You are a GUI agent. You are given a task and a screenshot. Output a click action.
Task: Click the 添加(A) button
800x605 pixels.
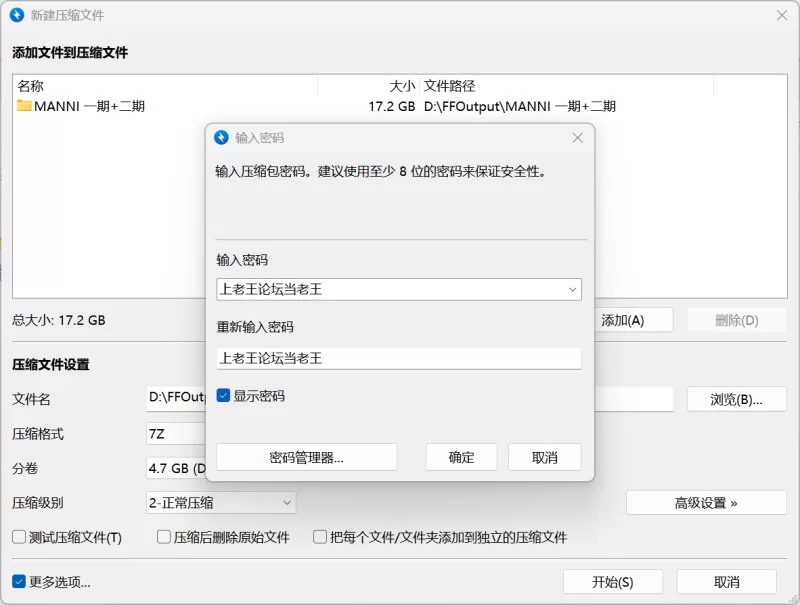coord(634,320)
